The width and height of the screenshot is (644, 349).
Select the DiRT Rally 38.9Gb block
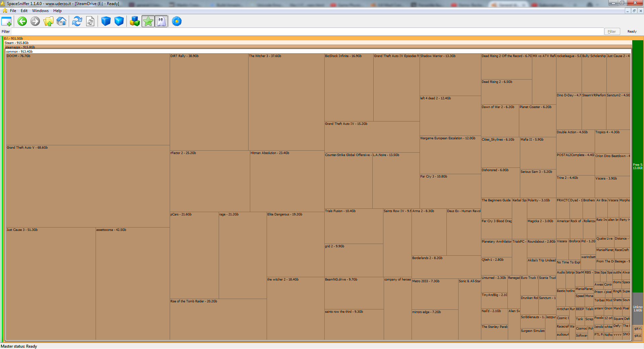coord(209,102)
